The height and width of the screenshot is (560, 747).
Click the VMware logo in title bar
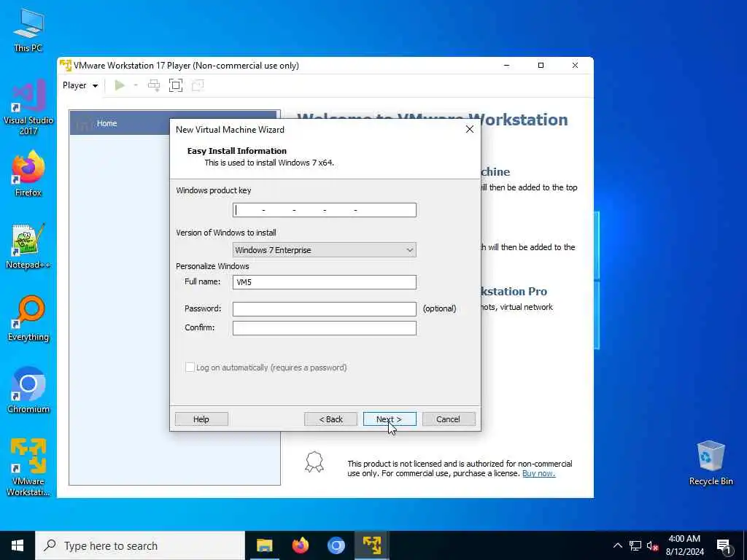66,65
